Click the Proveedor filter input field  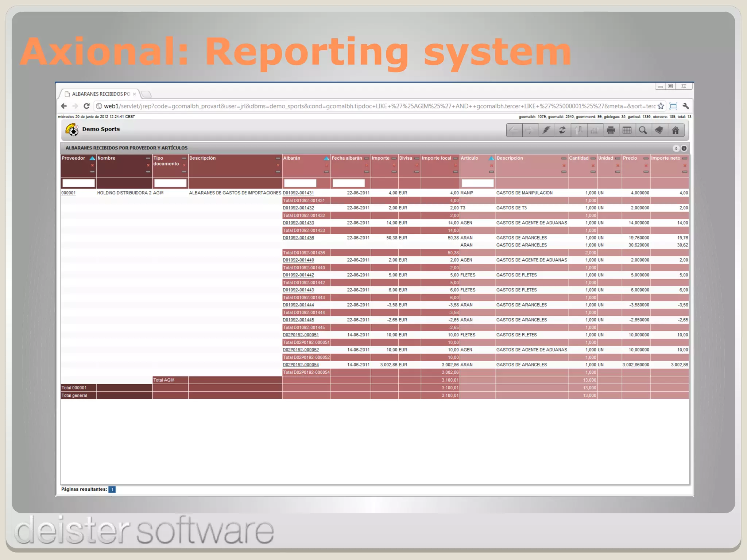point(78,183)
